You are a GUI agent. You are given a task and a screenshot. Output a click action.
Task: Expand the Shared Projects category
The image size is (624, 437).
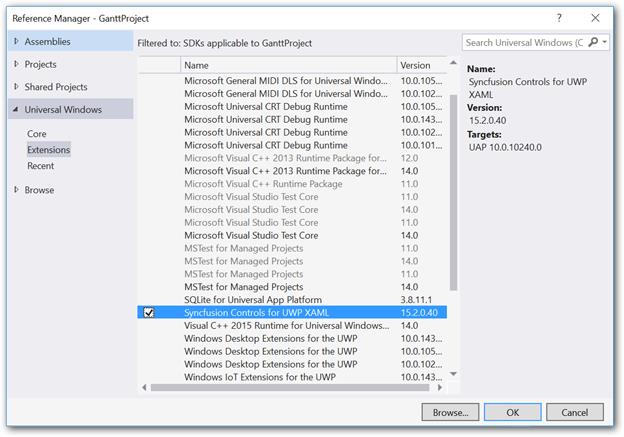tap(16, 86)
